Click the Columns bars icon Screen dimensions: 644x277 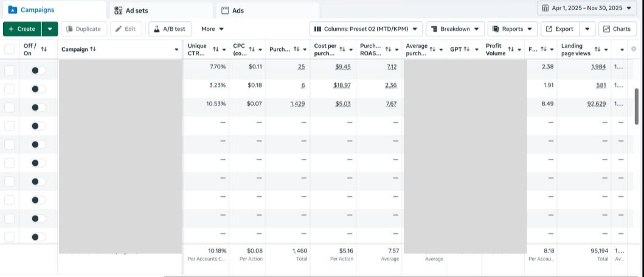tap(317, 29)
